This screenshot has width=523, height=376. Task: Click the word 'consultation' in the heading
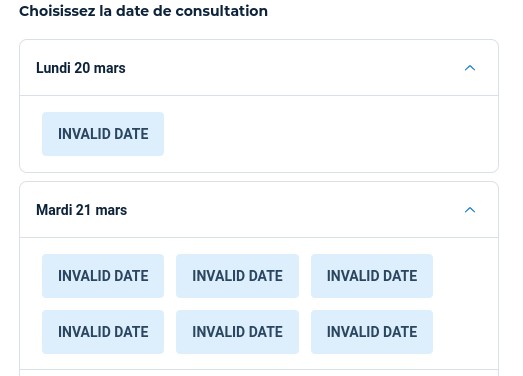[221, 11]
